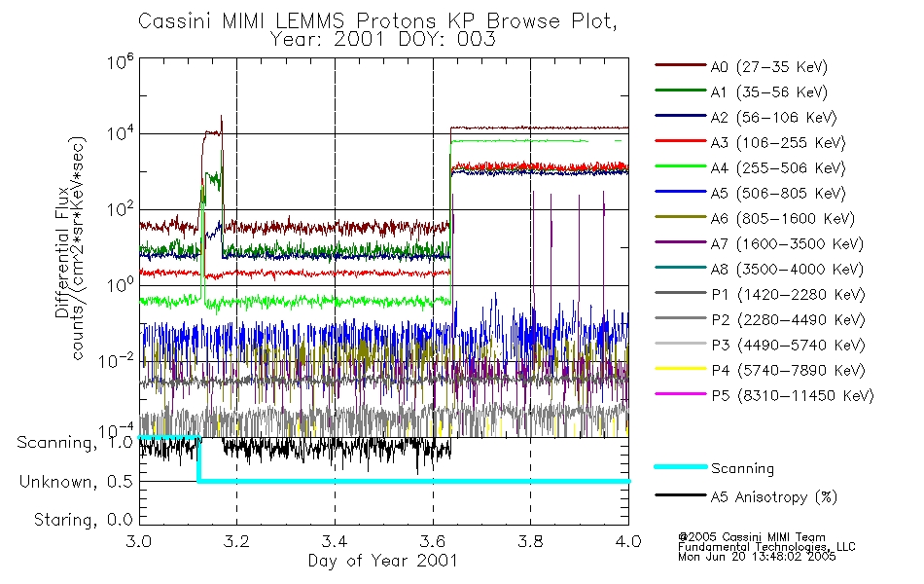The width and height of the screenshot is (924, 584).
Task: Click the A2 (56-106 KeV) legend label
Action: pyautogui.click(x=773, y=118)
